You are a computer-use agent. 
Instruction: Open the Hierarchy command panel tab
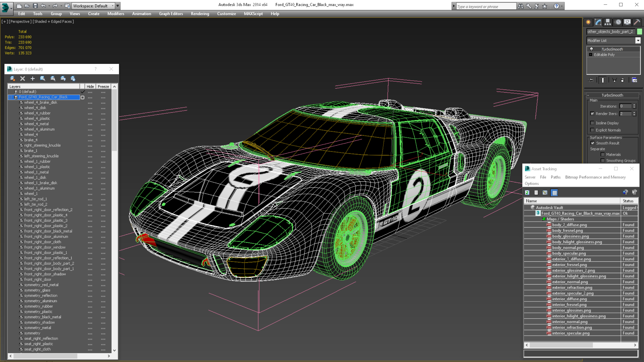pos(608,22)
